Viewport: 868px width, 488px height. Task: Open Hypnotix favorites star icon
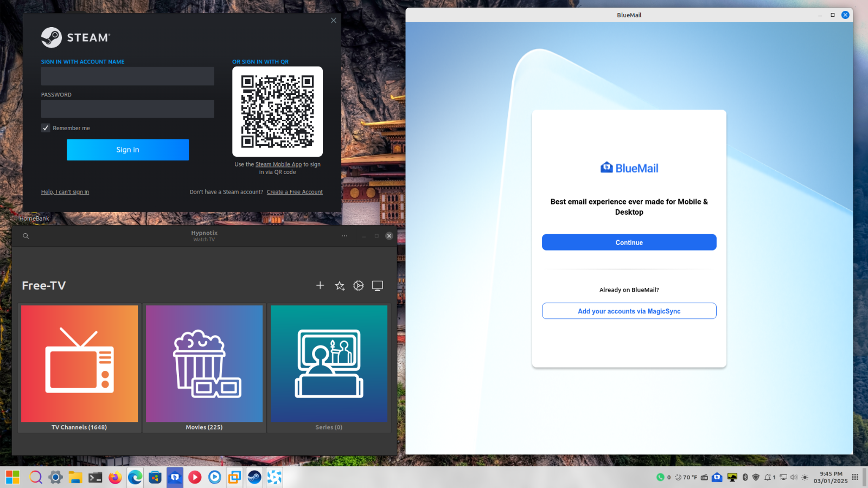[340, 286]
